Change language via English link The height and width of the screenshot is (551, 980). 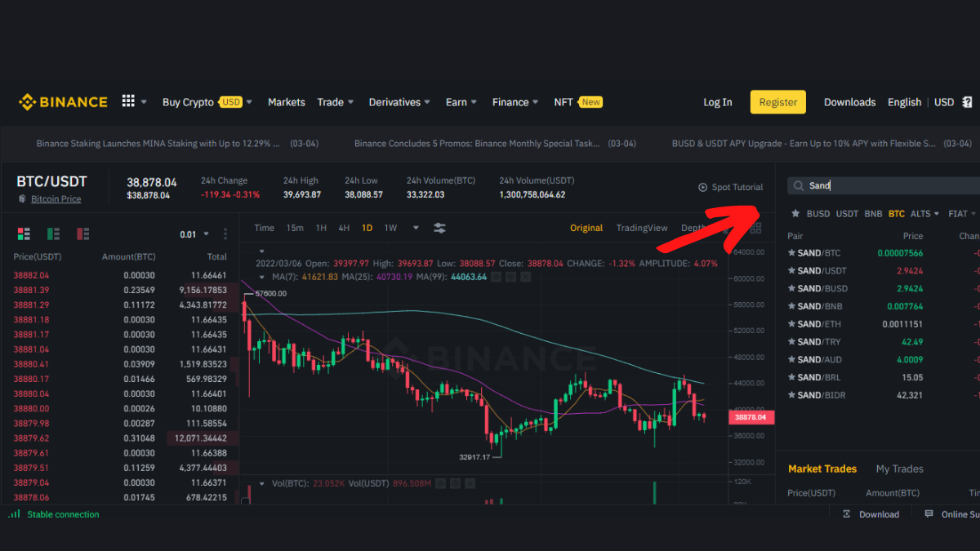pyautogui.click(x=904, y=102)
